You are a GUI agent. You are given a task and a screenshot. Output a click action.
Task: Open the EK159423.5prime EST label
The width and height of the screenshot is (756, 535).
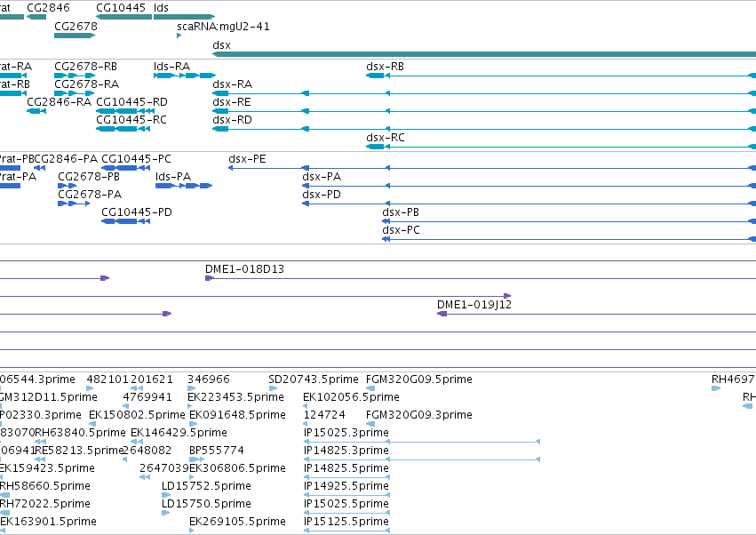(x=47, y=468)
